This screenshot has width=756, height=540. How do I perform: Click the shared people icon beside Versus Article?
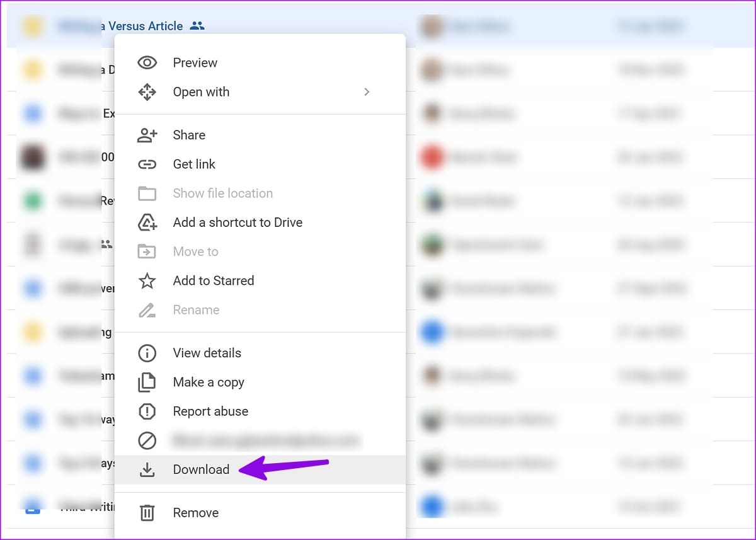tap(197, 26)
